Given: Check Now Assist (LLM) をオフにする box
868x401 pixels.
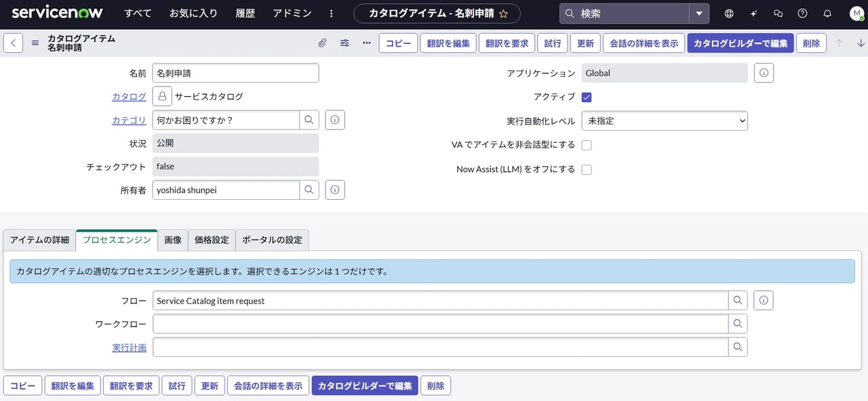Looking at the screenshot, I should coord(587,169).
